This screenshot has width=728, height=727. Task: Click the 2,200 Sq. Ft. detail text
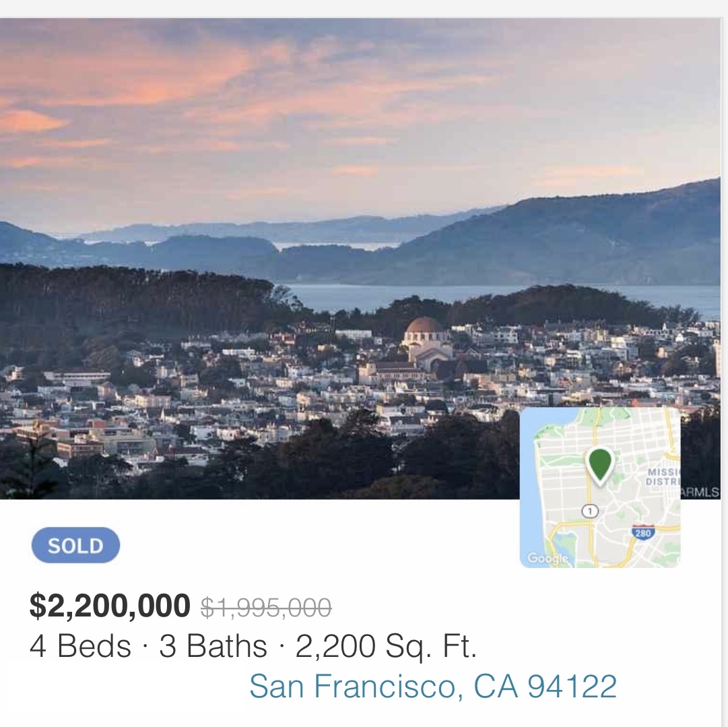click(x=387, y=647)
